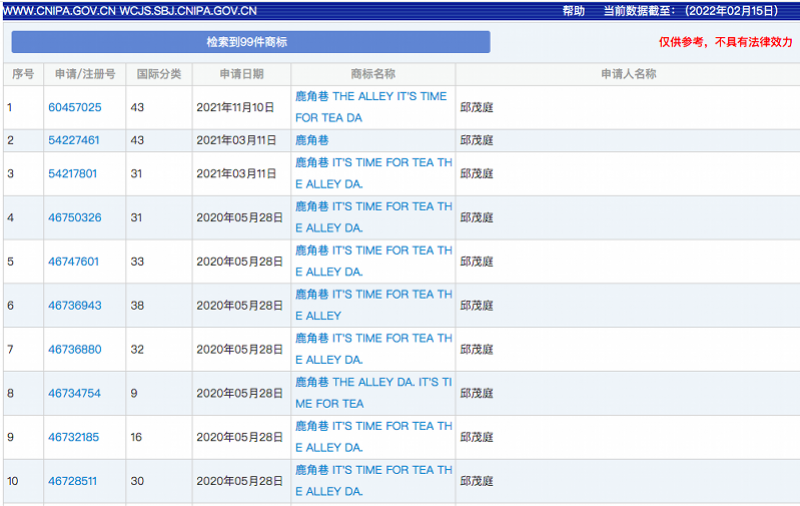The width and height of the screenshot is (800, 506).
Task: Open the 鹿角巷 trademark name in row 2
Action: tap(312, 140)
